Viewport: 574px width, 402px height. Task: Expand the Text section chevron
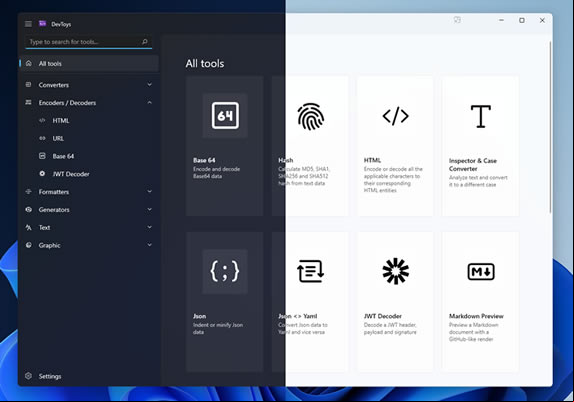point(149,227)
